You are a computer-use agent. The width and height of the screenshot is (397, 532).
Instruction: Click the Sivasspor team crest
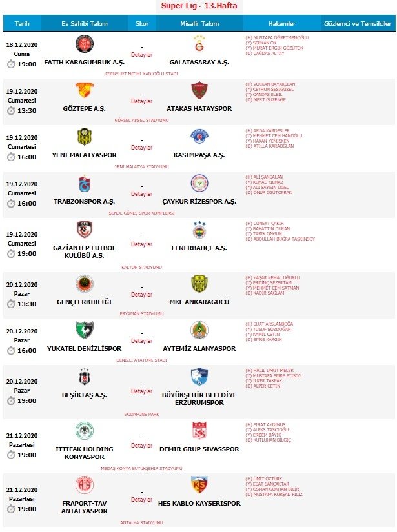point(199,430)
